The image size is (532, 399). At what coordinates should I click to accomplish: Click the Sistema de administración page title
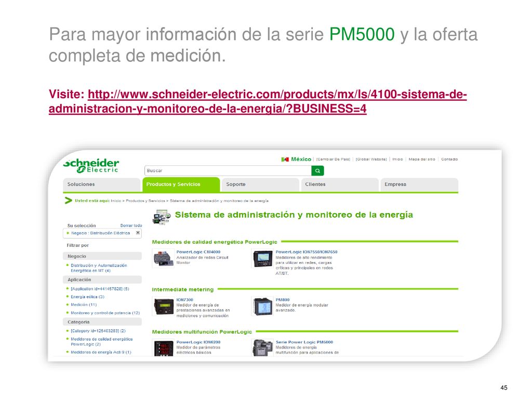tap(294, 215)
